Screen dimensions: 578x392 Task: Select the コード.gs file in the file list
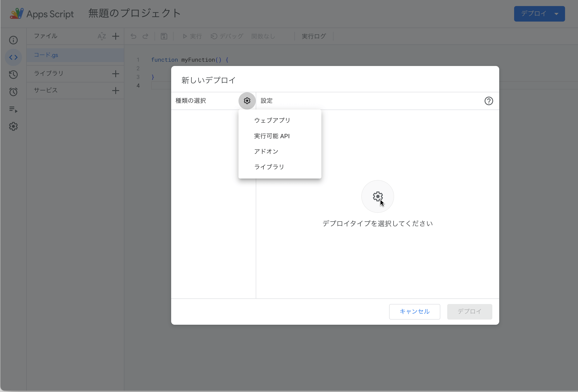[46, 55]
